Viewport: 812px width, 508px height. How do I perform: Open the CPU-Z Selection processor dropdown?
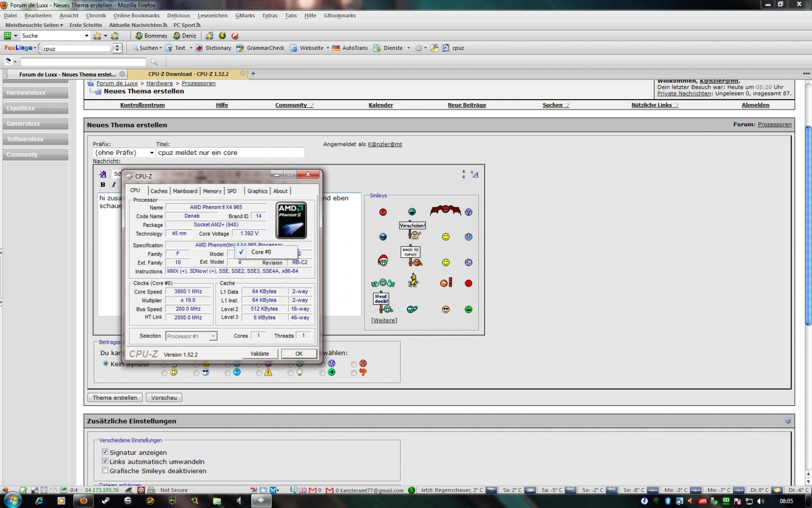(x=191, y=336)
